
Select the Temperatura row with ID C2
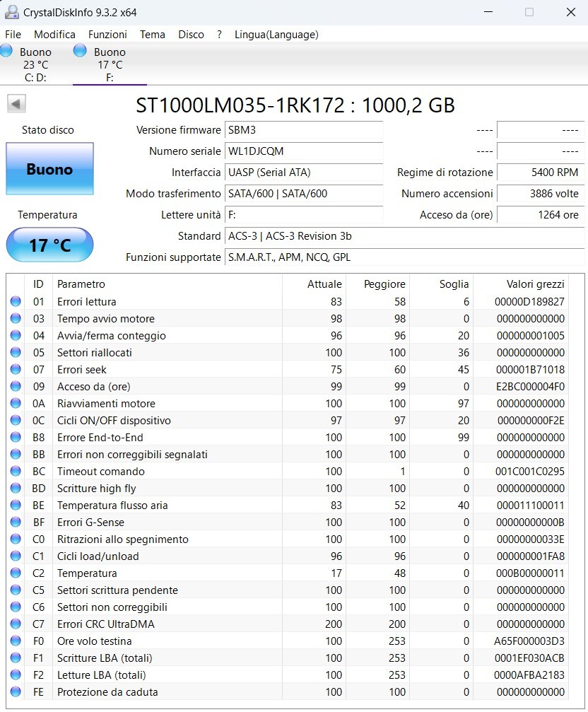pyautogui.click(x=287, y=573)
